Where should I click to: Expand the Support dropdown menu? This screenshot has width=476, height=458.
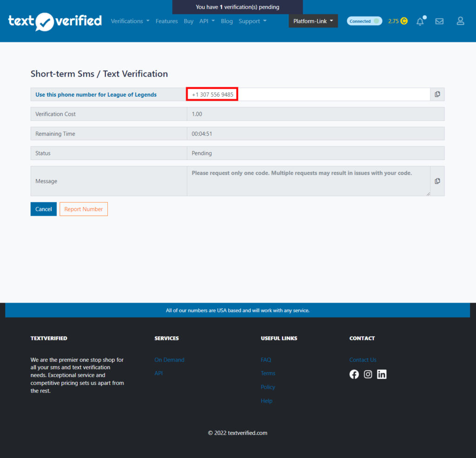tap(252, 21)
